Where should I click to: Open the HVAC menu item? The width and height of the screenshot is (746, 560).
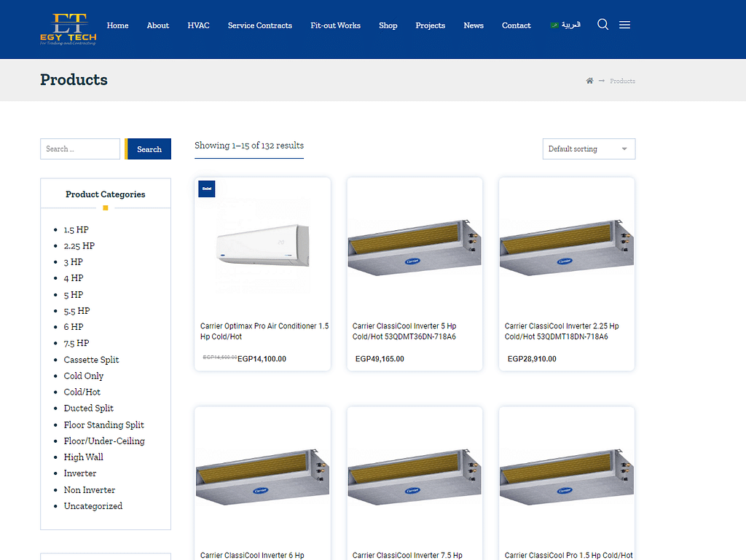(x=198, y=25)
